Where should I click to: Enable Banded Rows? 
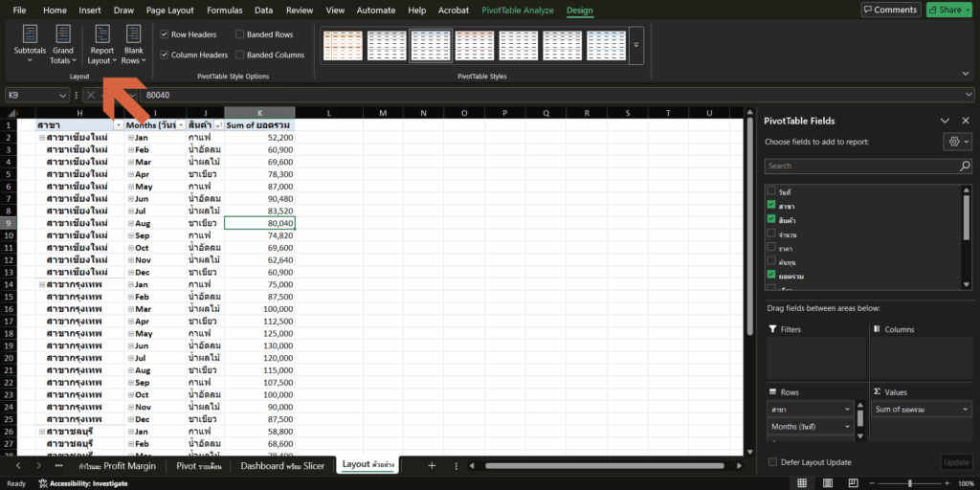(240, 35)
